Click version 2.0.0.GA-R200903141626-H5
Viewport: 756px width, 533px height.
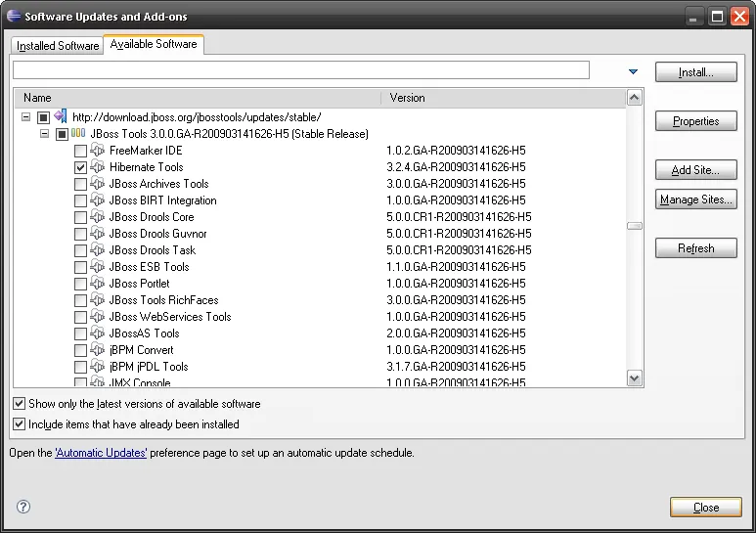pos(456,333)
